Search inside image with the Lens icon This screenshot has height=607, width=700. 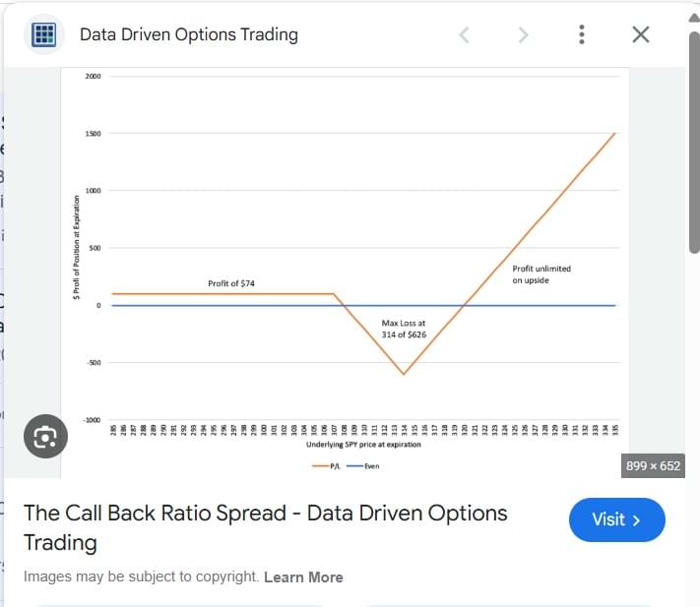tap(45, 436)
